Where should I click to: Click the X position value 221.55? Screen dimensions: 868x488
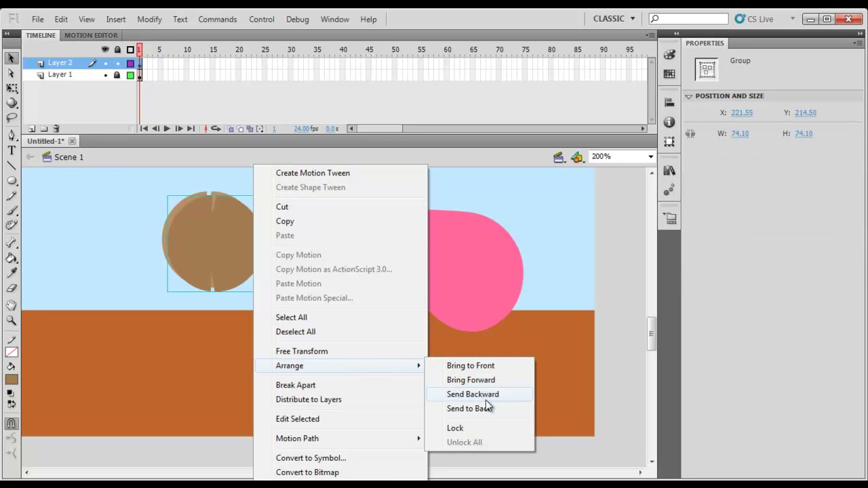point(742,113)
